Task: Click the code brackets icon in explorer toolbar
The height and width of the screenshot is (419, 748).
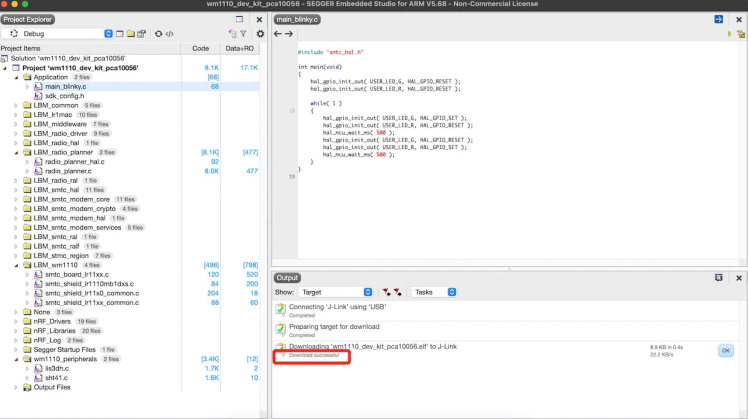Action: [170, 34]
